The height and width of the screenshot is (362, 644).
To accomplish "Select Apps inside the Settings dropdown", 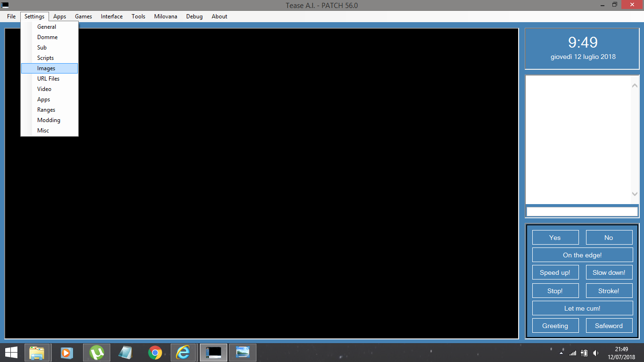I will (50, 99).
